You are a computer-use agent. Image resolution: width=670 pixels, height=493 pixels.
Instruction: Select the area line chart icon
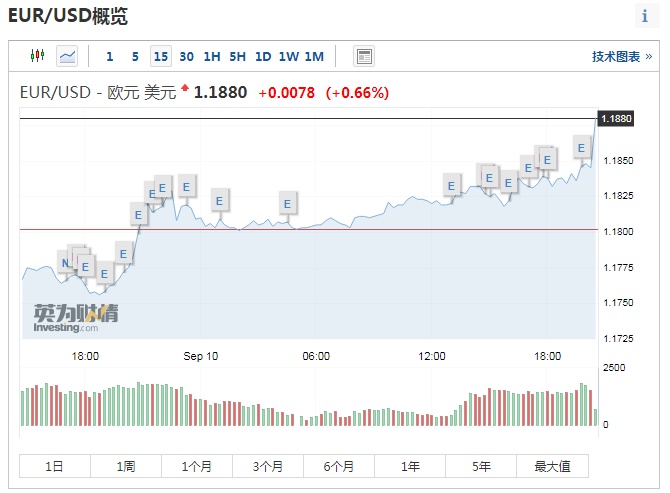click(x=67, y=56)
